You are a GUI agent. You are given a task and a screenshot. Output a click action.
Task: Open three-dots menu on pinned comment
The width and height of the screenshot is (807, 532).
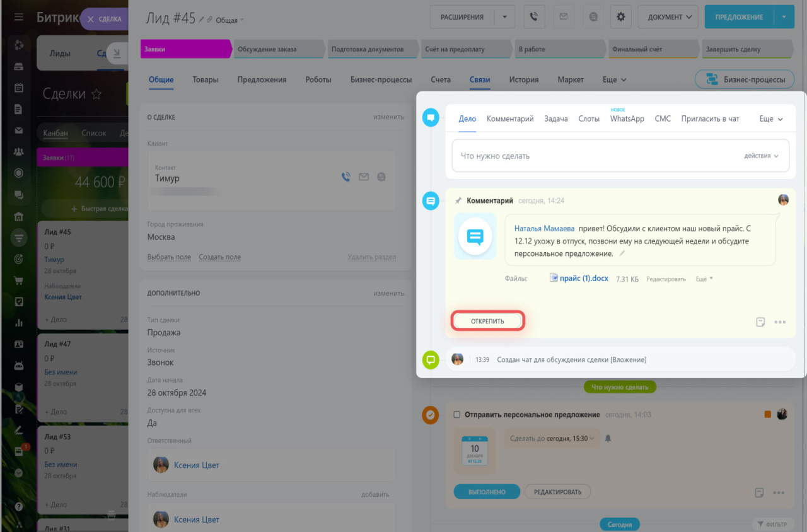click(780, 322)
